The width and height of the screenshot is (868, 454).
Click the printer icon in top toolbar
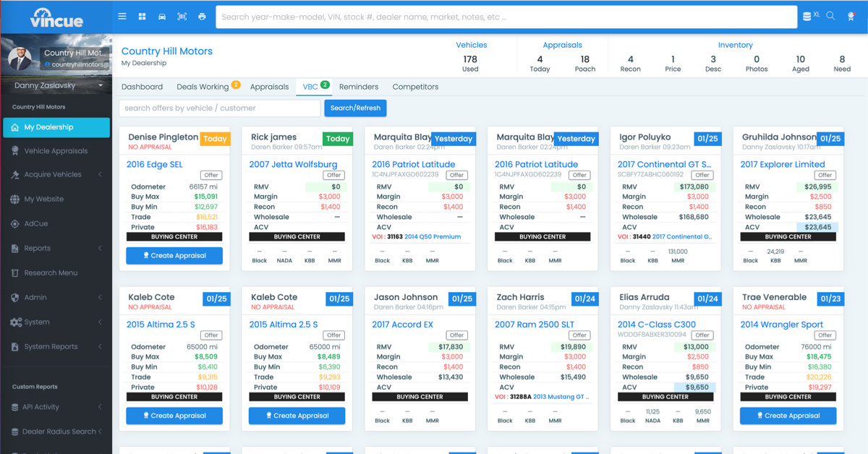[202, 16]
